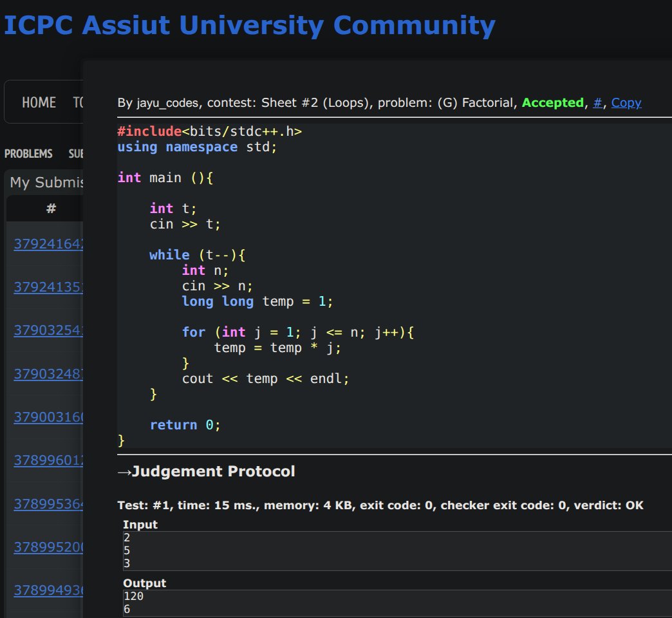This screenshot has width=672, height=618.
Task: Click the 'cin >> n;' code line
Action: [x=218, y=286]
